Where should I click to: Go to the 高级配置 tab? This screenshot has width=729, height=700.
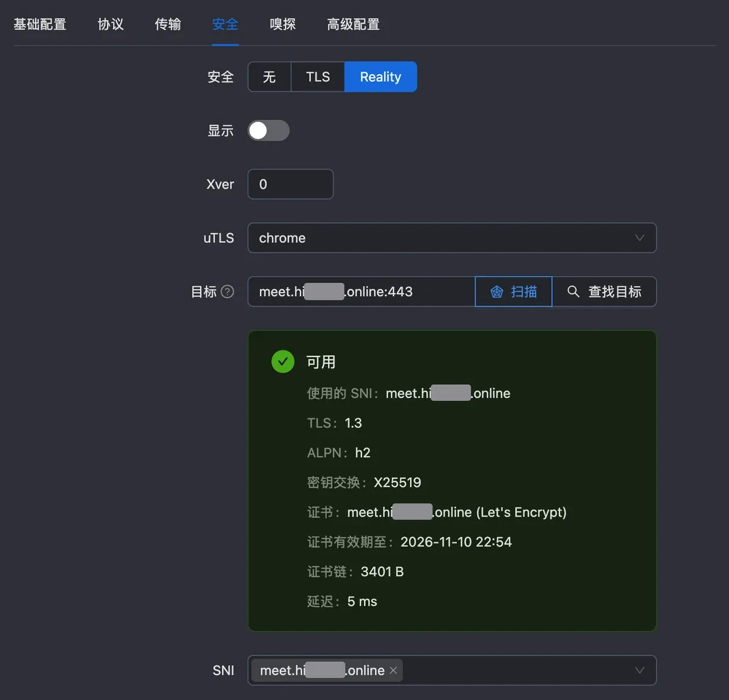(353, 24)
